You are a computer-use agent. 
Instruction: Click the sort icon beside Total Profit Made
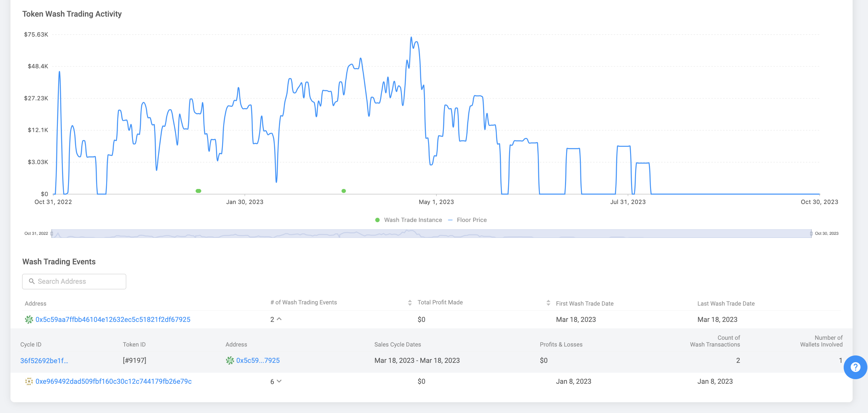[x=410, y=302]
